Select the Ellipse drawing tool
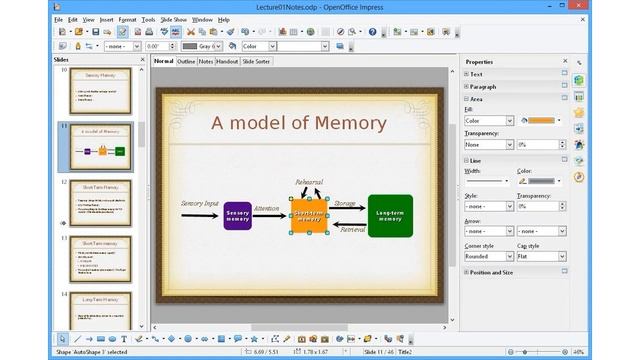This screenshot has width=640, height=360. (x=112, y=339)
